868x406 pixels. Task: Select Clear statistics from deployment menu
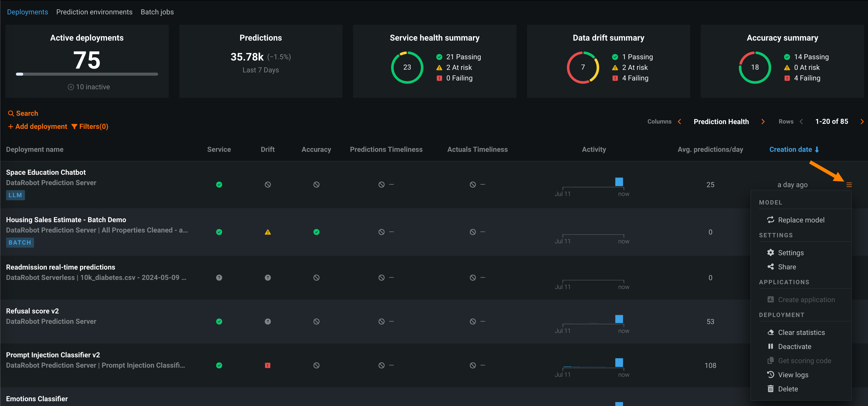(801, 333)
